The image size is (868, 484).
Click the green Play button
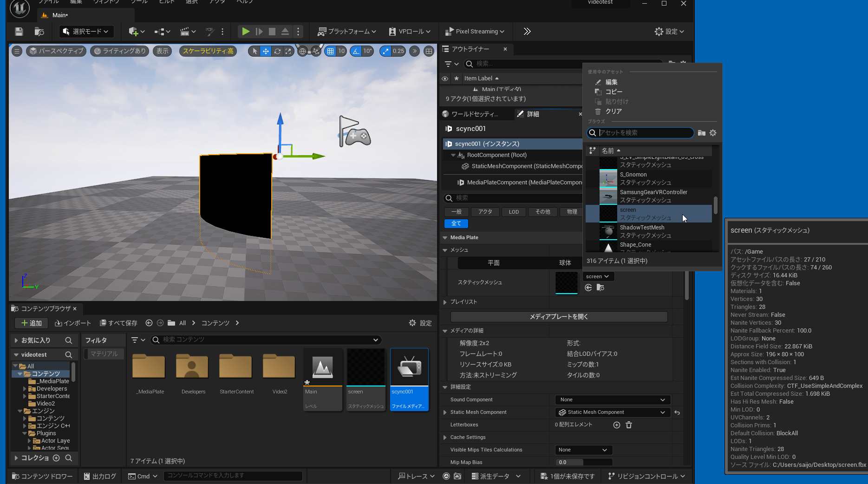point(246,32)
